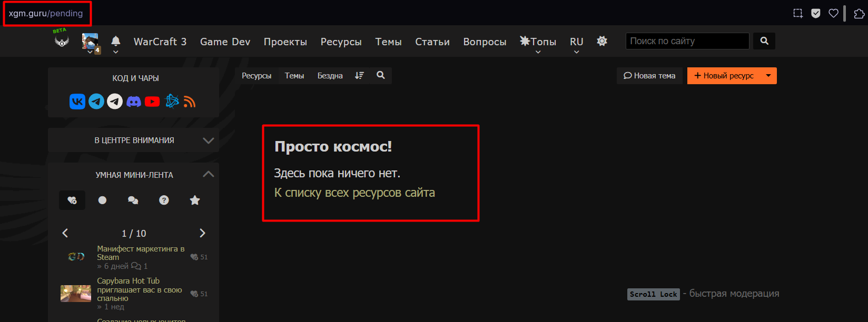Click Новый ресурс button
The image size is (868, 322).
[724, 76]
